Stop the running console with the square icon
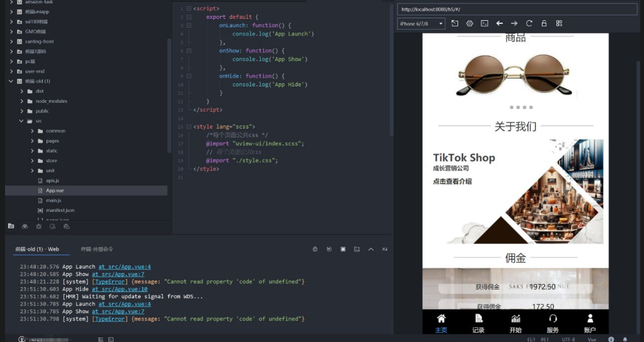The height and width of the screenshot is (342, 644). pos(343,249)
